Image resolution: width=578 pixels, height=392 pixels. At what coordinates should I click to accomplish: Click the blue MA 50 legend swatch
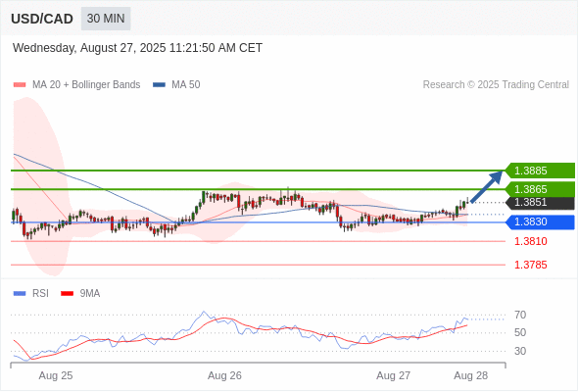pyautogui.click(x=159, y=85)
